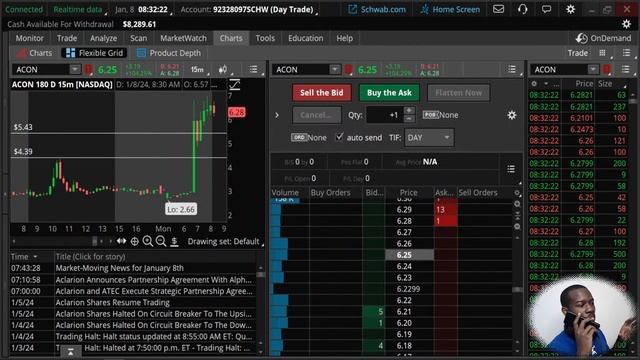Click the chart horizontal scroll slider
Viewport: 640px width, 360px height.
(x=95, y=241)
